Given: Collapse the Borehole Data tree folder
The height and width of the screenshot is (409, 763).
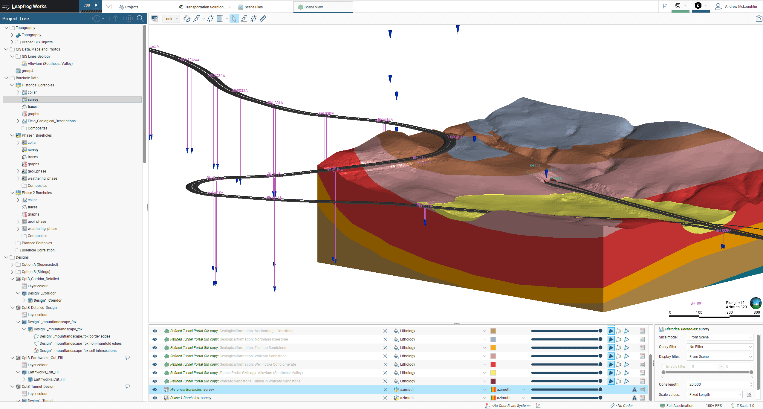Looking at the screenshot, I should 7,76.
